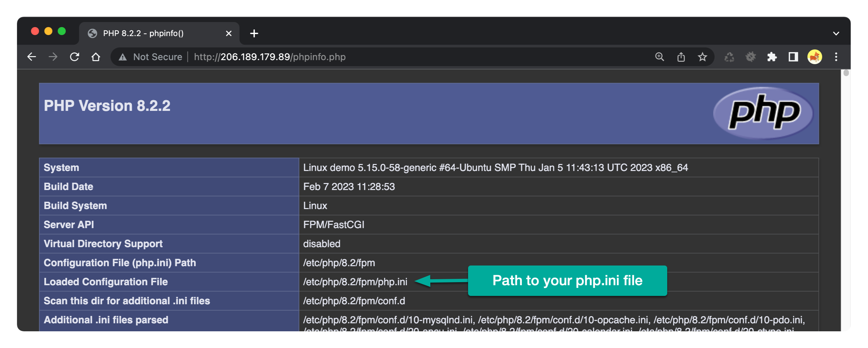
Task: Select the Linux demo system value text
Action: (x=495, y=168)
